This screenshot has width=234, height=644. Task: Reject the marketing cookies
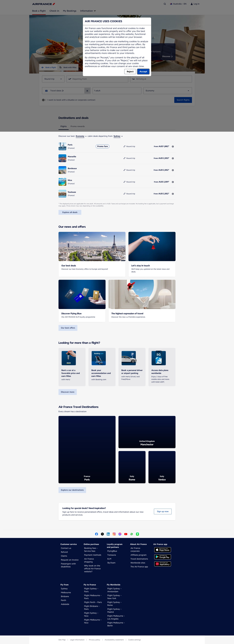point(130,72)
